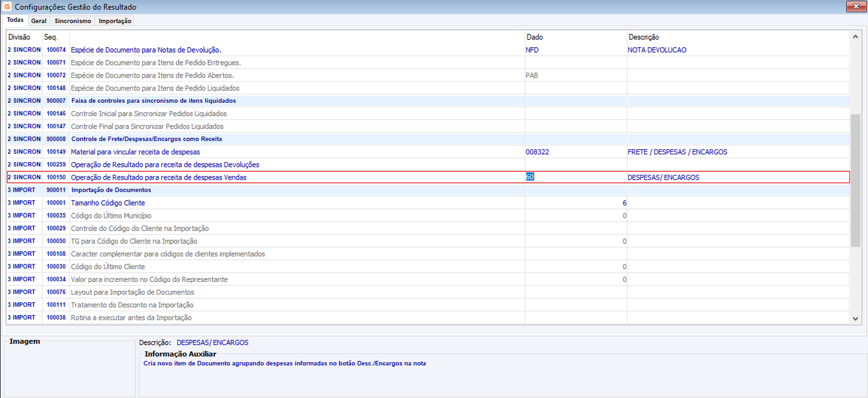Select row 'Espécie de Documento para Itens de Pedido Entregues.'

tap(428, 62)
